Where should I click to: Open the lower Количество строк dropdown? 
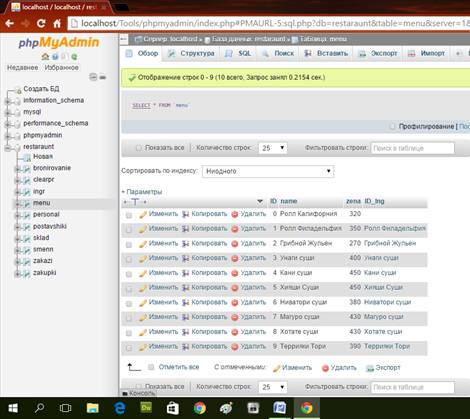click(x=273, y=387)
